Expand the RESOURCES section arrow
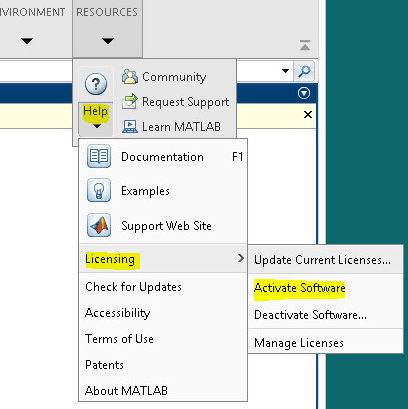 click(108, 41)
